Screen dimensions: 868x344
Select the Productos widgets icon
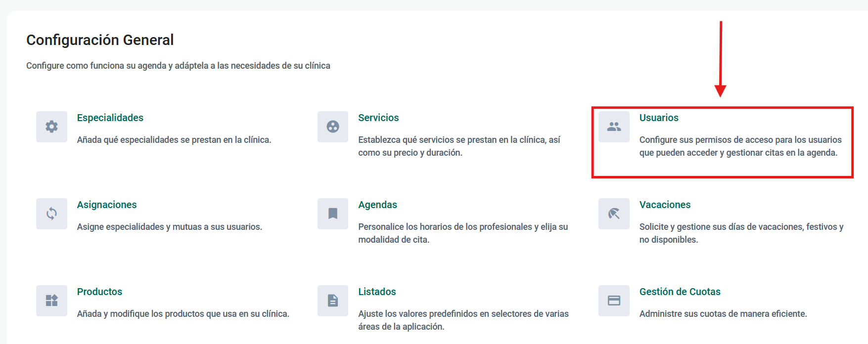(51, 301)
